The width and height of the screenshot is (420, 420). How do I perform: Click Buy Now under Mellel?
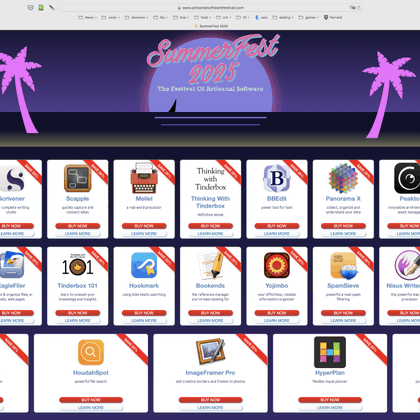tap(144, 226)
